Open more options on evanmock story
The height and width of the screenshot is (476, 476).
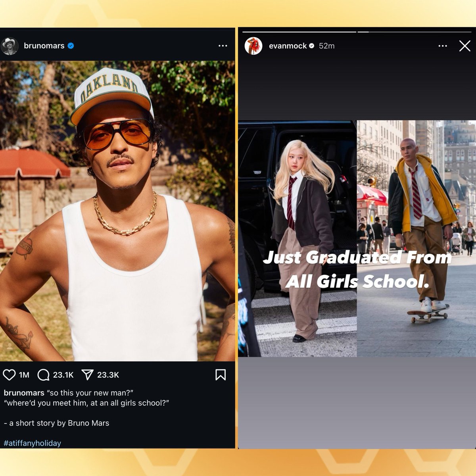click(443, 46)
